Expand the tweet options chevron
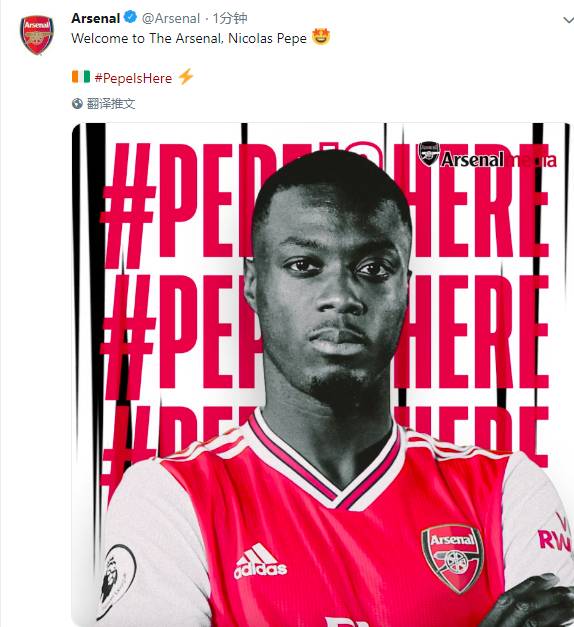This screenshot has height=627, width=574. (x=568, y=20)
